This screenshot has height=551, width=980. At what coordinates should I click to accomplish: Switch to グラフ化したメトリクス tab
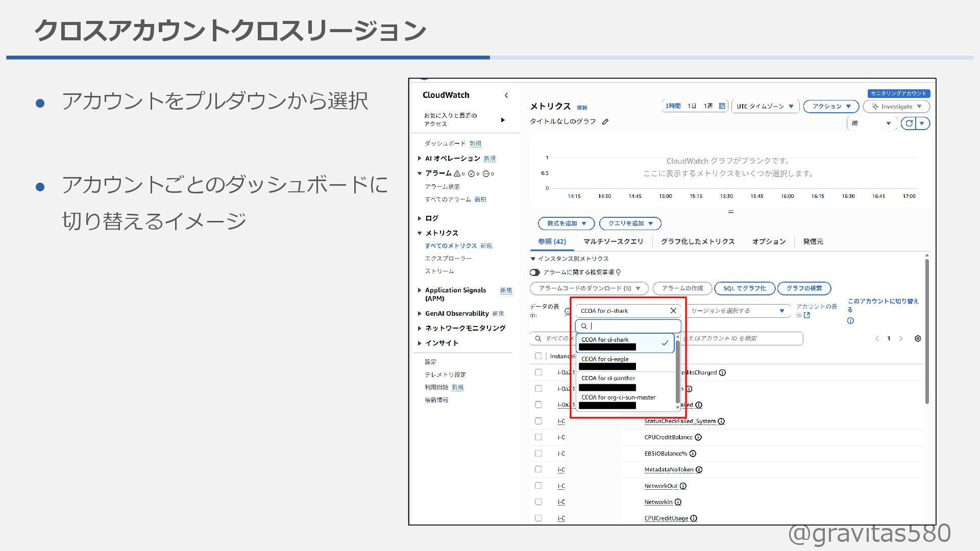697,242
